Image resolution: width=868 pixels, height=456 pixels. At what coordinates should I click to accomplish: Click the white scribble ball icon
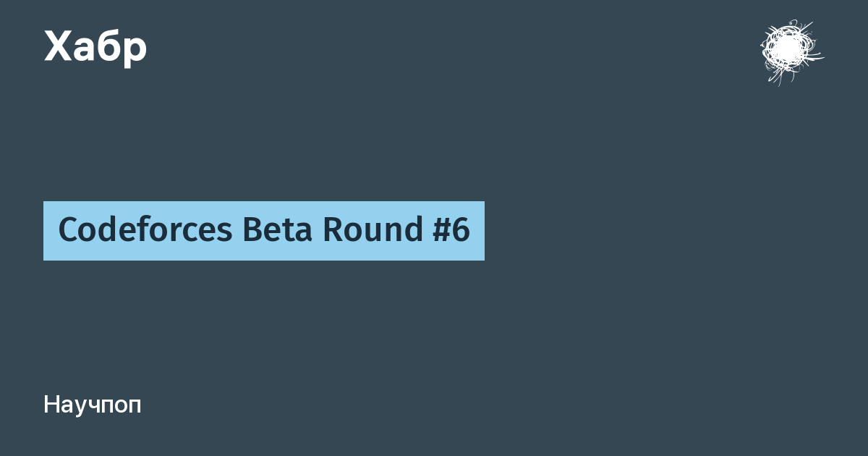789,51
